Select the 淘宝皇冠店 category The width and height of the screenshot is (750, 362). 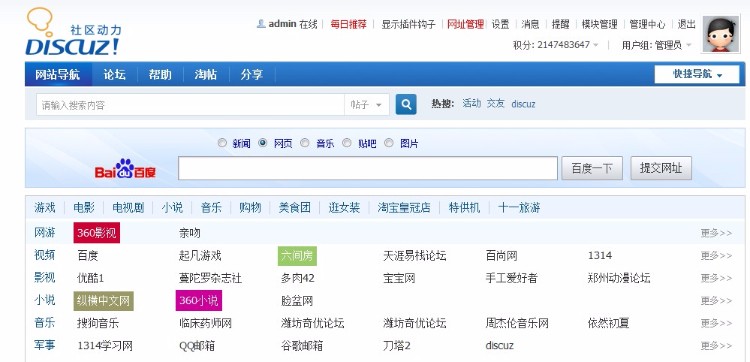pyautogui.click(x=404, y=208)
